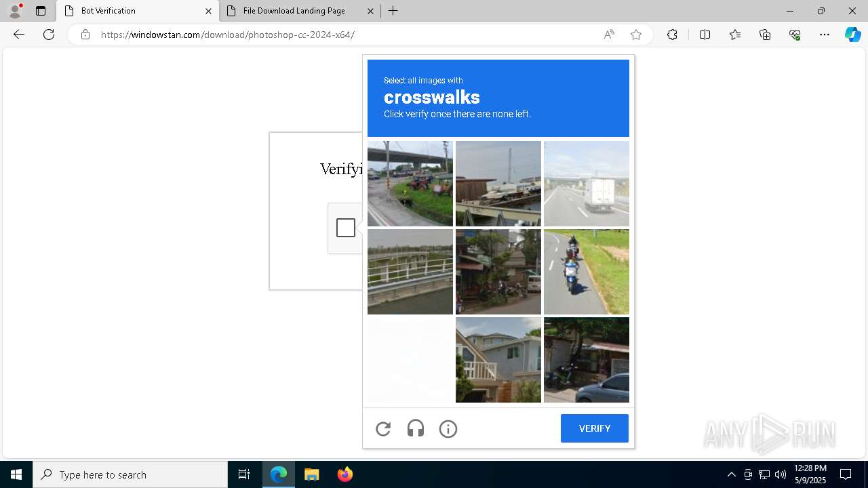Open a new browser tab
The height and width of the screenshot is (488, 868).
pyautogui.click(x=393, y=11)
